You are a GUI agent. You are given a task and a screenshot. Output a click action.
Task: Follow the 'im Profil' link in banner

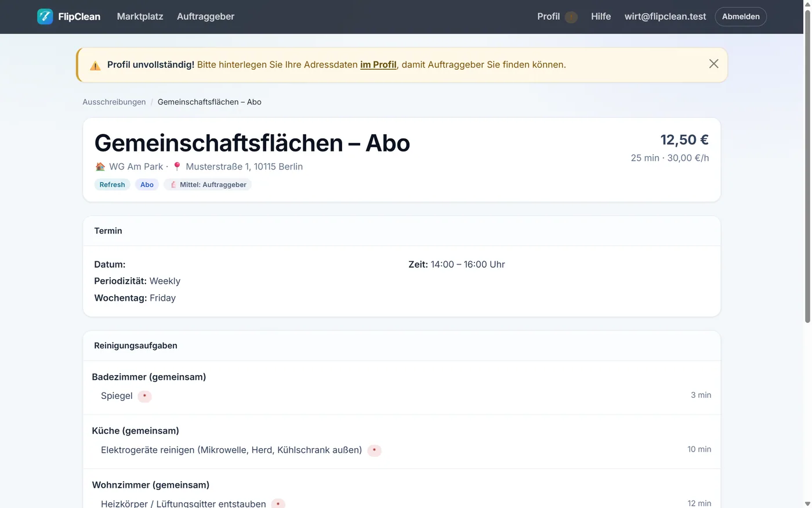pos(378,64)
